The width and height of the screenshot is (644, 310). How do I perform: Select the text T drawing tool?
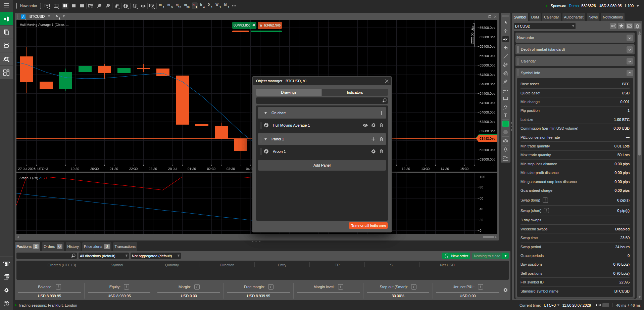pyautogui.click(x=505, y=115)
